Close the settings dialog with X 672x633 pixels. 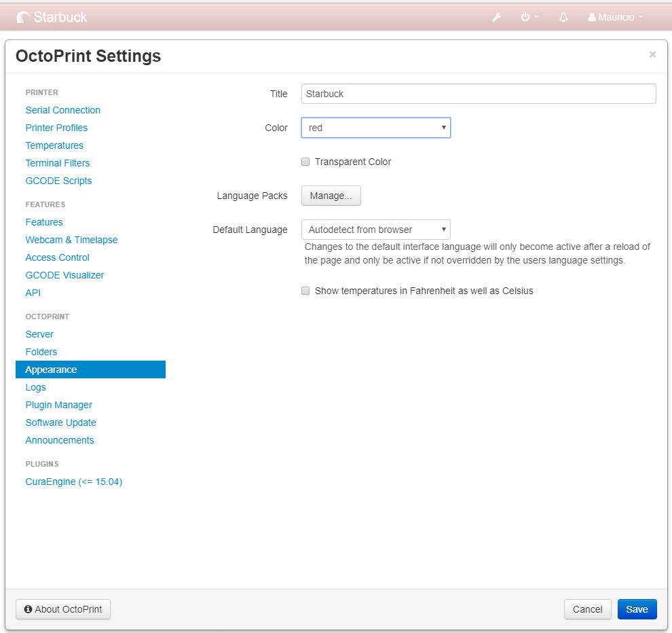(x=652, y=54)
